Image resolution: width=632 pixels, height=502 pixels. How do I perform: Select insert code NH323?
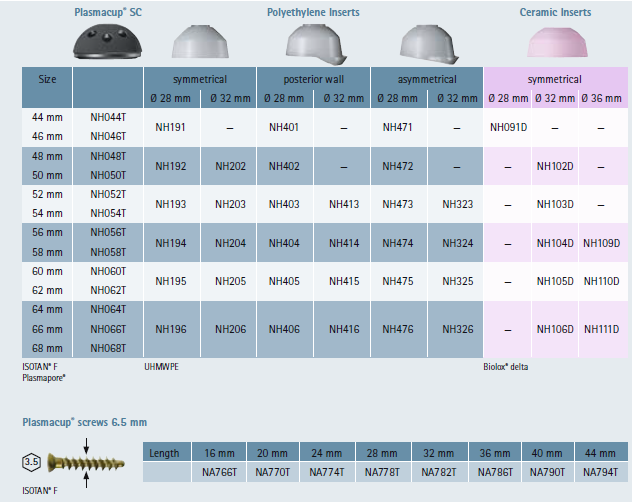pos(457,204)
